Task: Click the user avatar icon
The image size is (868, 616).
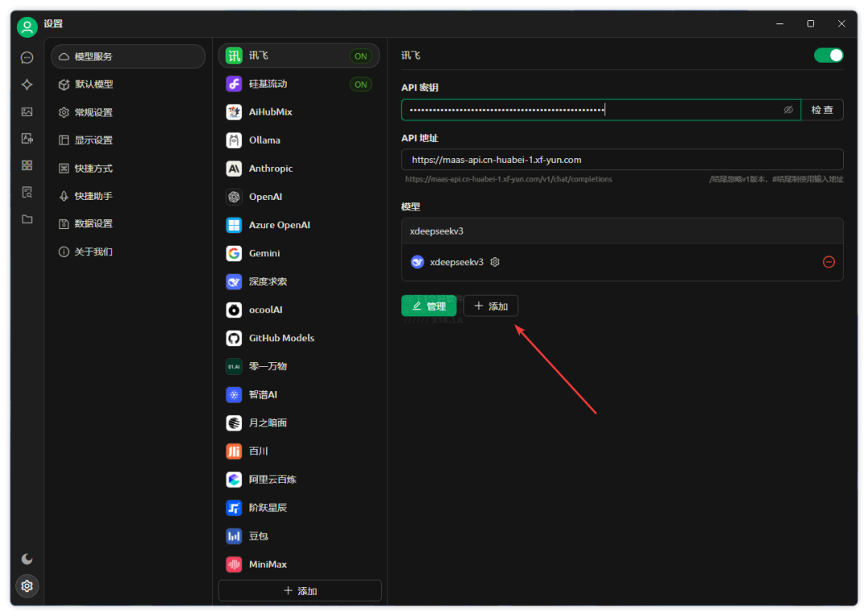Action: click(27, 27)
